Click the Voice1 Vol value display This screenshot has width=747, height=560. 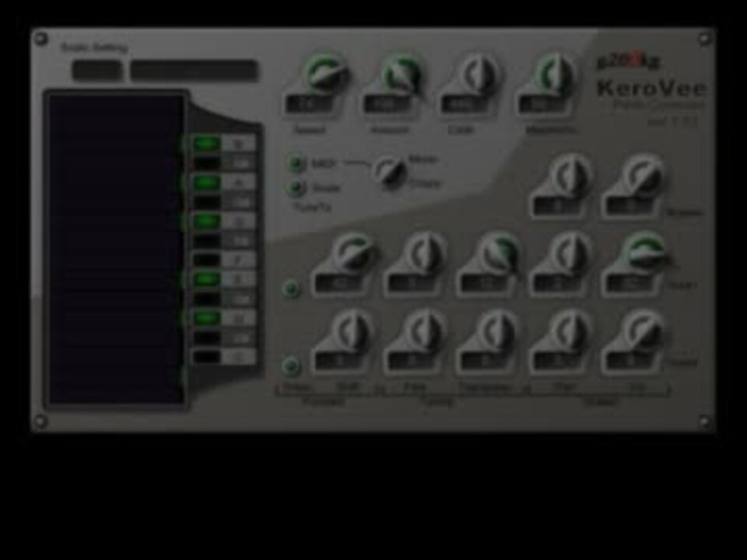(x=630, y=284)
